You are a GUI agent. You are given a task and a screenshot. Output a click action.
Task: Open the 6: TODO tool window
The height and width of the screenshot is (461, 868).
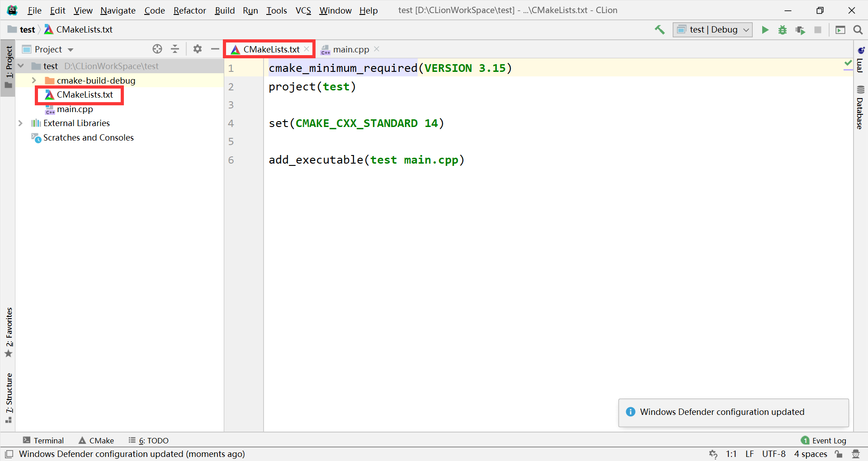[153, 440]
